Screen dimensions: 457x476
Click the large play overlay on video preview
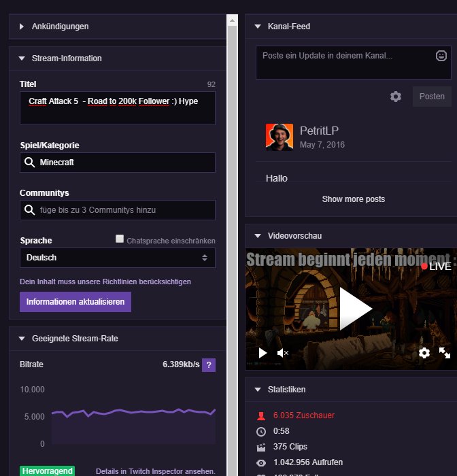pos(355,309)
